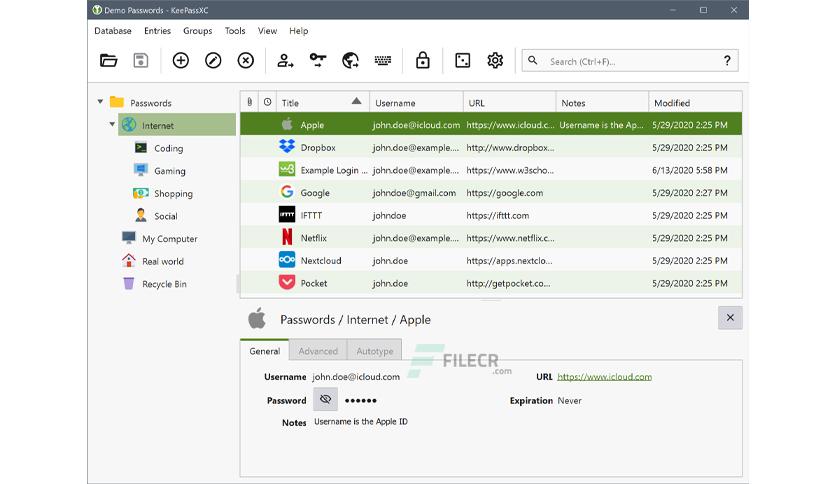
Task: Edit entry using the pencil circle icon
Action: click(x=213, y=60)
